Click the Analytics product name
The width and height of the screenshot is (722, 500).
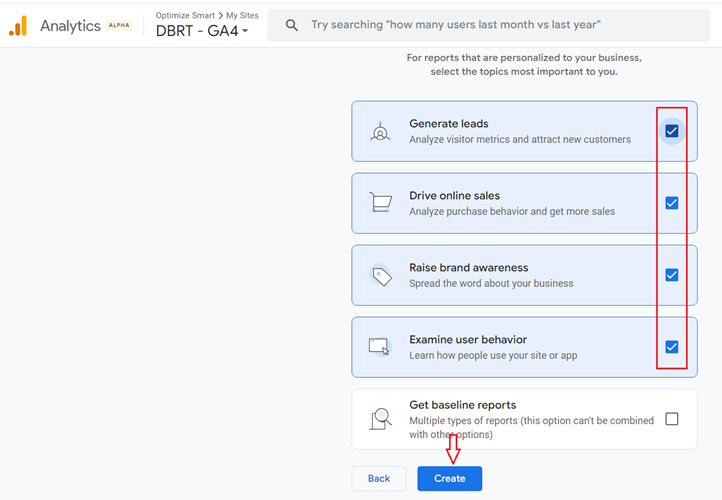(70, 26)
